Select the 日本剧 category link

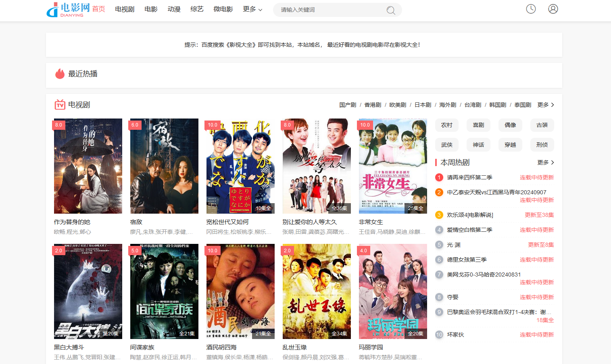click(x=423, y=105)
